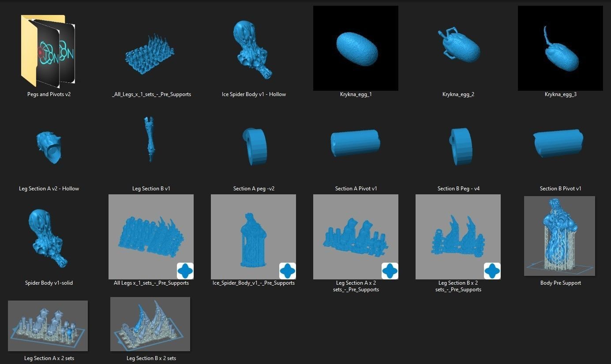Click the 'Krykna_egg_3' file name
This screenshot has width=611, height=364.
[x=560, y=94]
